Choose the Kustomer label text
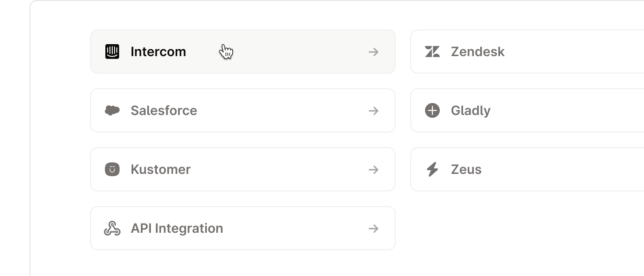This screenshot has height=276, width=644. pos(161,169)
